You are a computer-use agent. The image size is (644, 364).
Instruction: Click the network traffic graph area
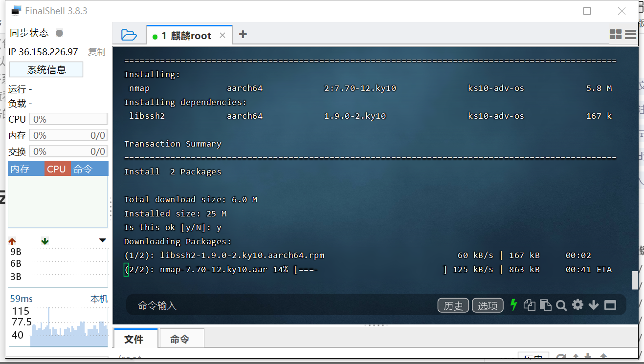pyautogui.click(x=69, y=267)
